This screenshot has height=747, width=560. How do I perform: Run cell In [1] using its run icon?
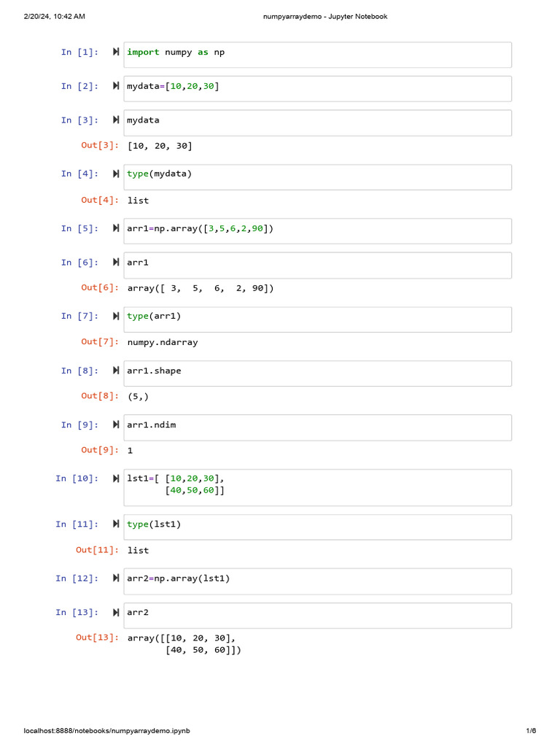tap(116, 52)
